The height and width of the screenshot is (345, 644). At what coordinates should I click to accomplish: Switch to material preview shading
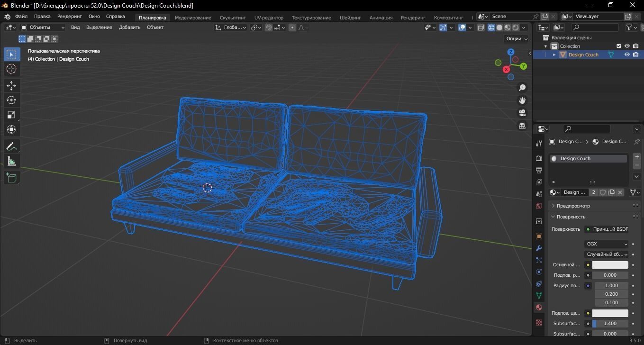[508, 27]
